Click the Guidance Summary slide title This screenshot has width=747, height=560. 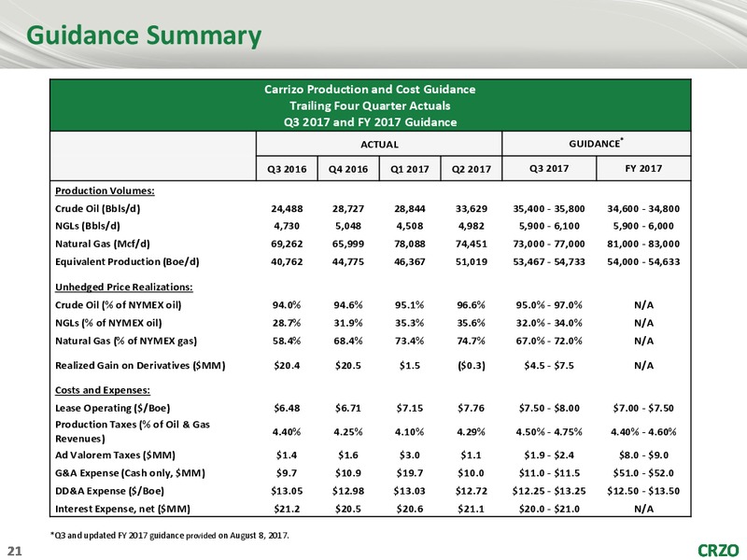point(144,35)
